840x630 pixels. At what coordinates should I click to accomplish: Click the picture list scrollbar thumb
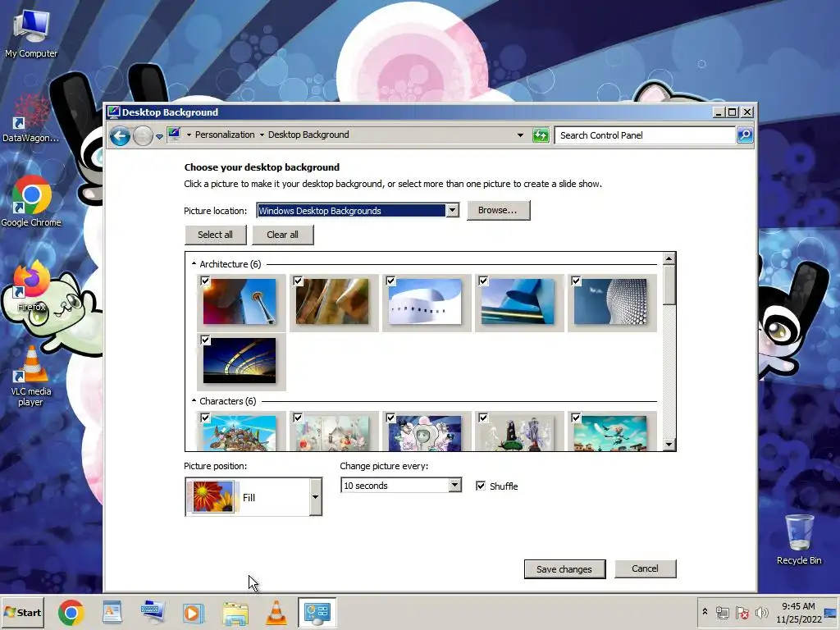[x=669, y=285]
